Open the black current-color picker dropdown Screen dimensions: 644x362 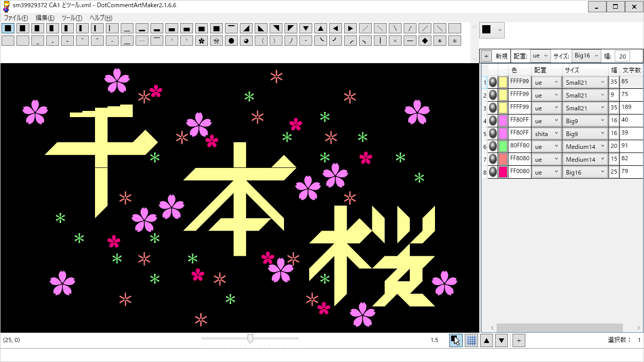tap(492, 30)
